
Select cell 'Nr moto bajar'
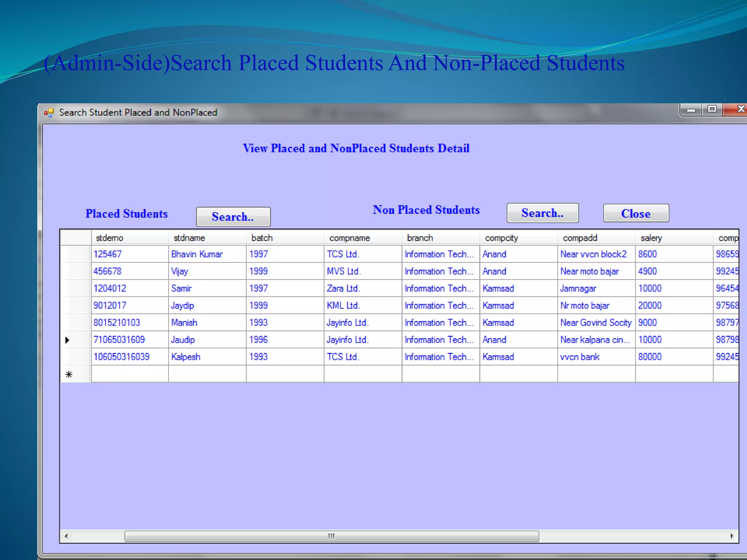(597, 306)
